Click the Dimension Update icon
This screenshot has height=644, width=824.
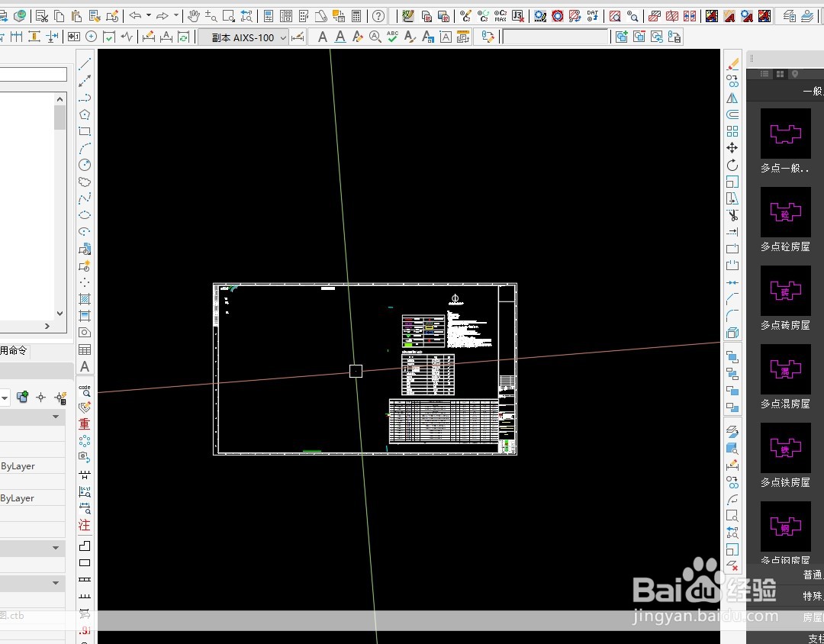tap(183, 37)
